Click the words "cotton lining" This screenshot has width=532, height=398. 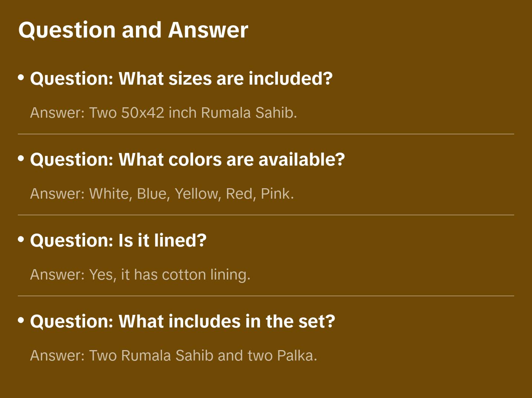(x=205, y=275)
